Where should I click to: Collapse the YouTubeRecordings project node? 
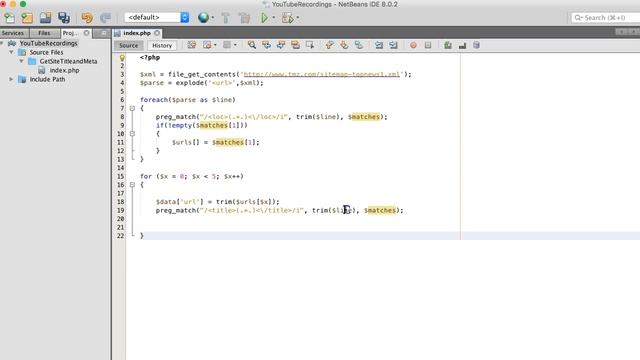3,43
